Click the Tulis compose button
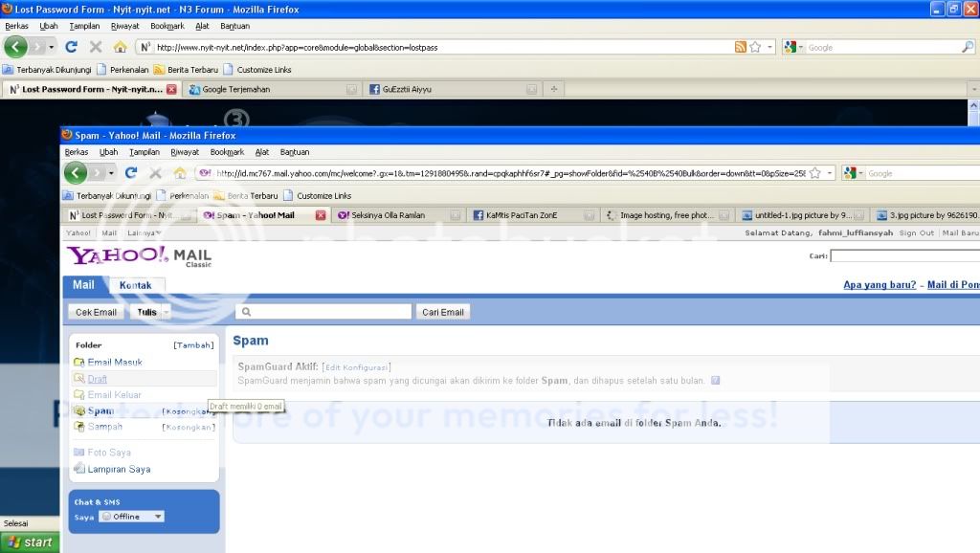Viewport: 980px width, 553px height. point(146,312)
